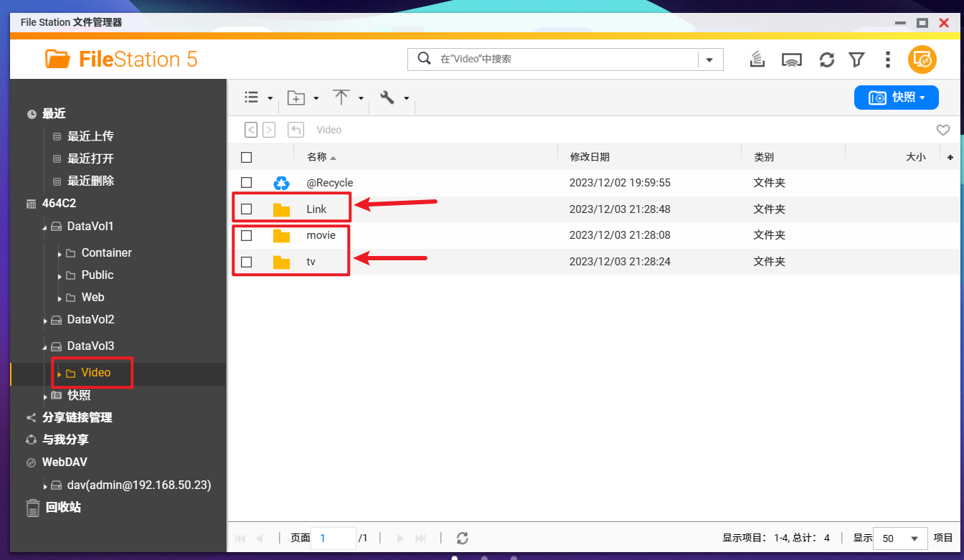Screen dimensions: 964x560
Task: Open the 快照 snapshot dropdown button
Action: click(x=896, y=98)
